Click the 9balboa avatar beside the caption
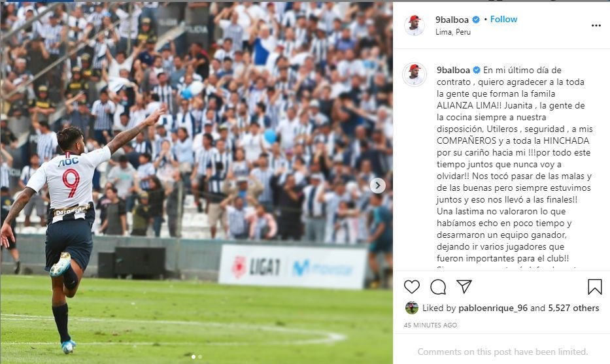This screenshot has width=610, height=364. pos(415,74)
